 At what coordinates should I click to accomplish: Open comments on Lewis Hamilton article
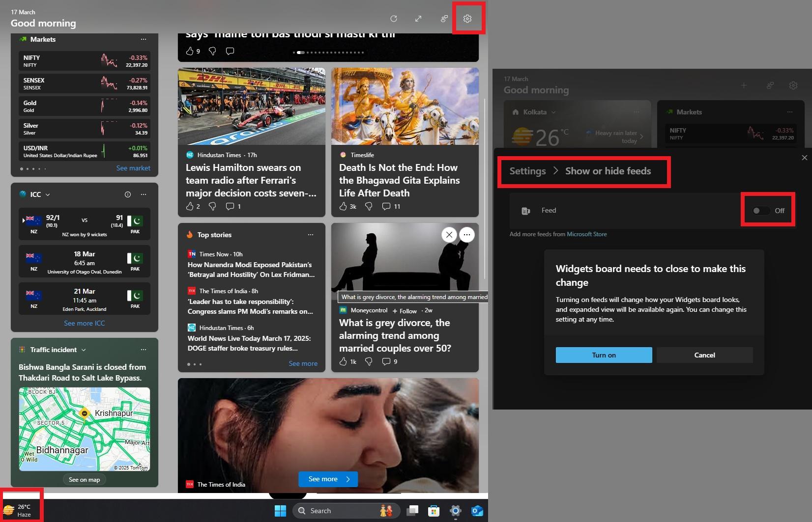[229, 206]
